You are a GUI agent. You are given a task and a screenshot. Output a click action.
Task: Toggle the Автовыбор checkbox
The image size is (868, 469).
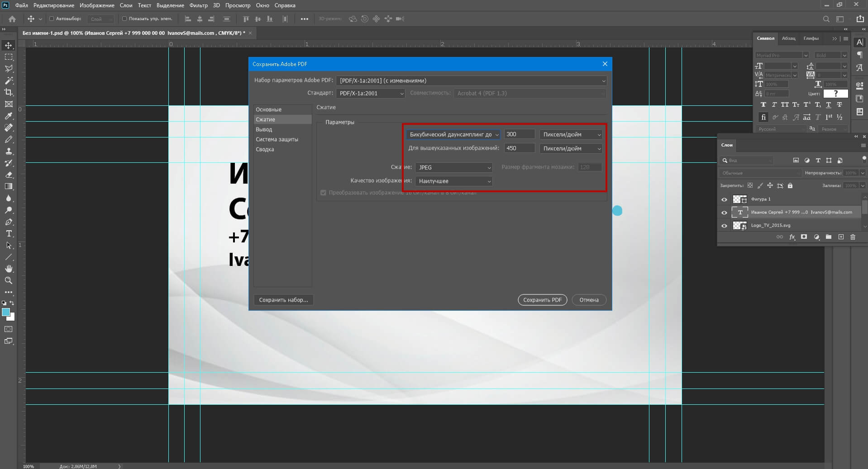[x=52, y=19]
